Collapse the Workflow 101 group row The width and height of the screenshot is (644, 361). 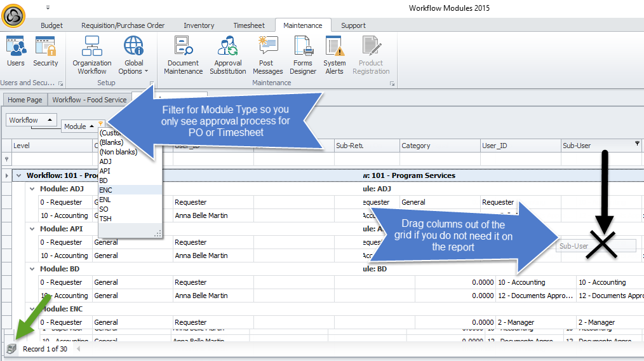pos(19,175)
